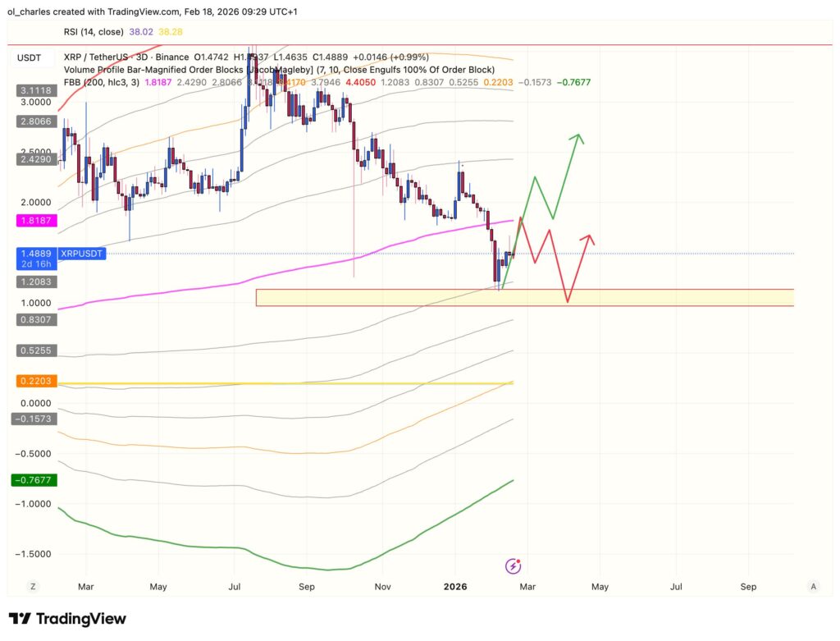This screenshot has height=641, width=840.
Task: Click the 1.2083 price axis label
Action: pyautogui.click(x=32, y=282)
